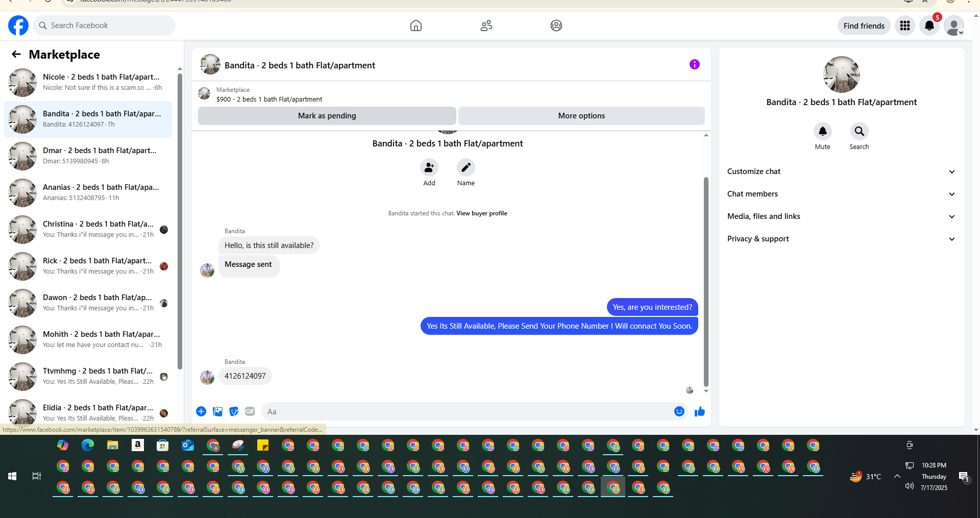
Task: Click the Name pencil icon in chat
Action: [466, 167]
